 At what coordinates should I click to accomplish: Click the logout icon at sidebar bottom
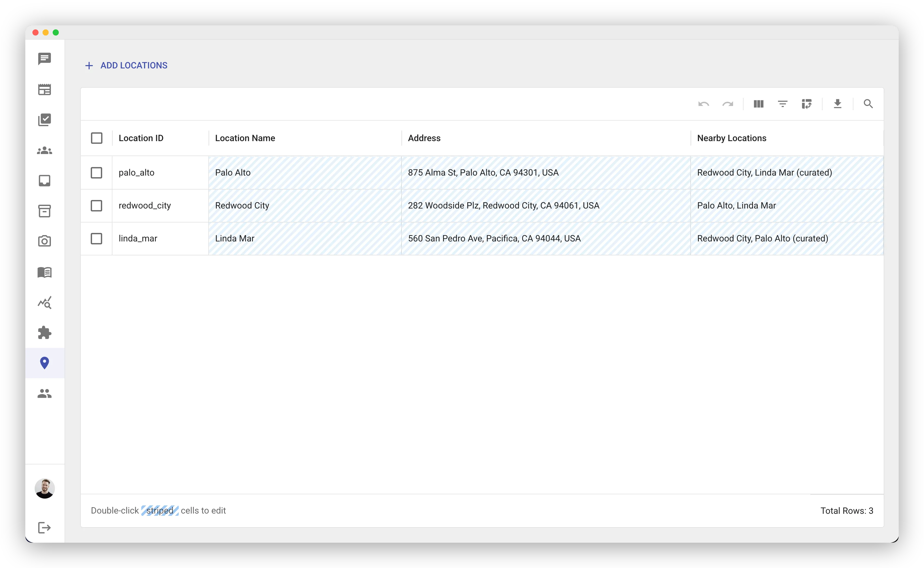click(44, 527)
